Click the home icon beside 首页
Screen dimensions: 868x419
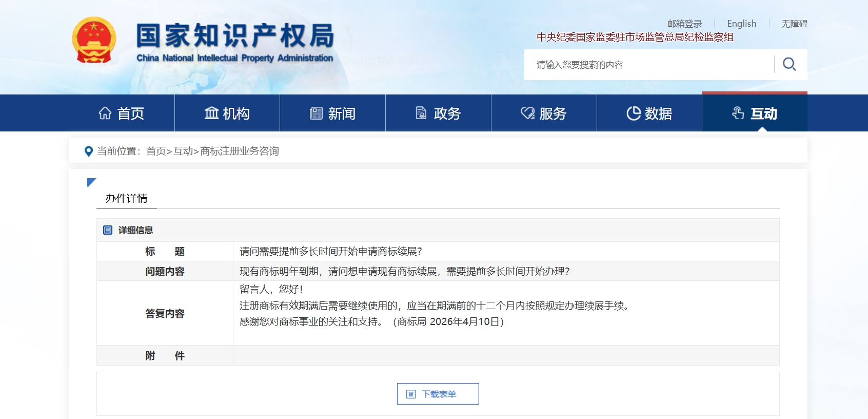pyautogui.click(x=105, y=113)
